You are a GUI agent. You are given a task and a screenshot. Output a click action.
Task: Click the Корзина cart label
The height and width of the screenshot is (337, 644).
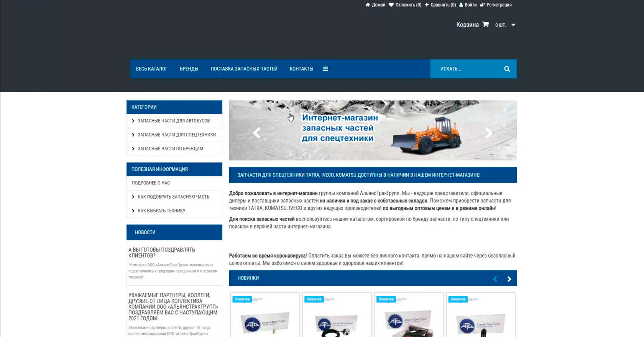tap(467, 25)
